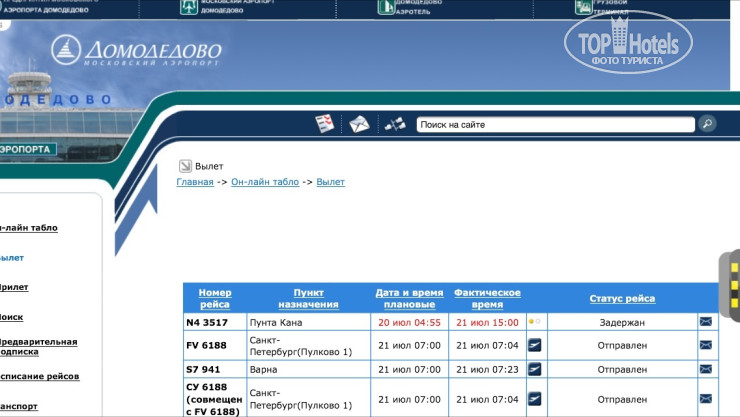This screenshot has width=740, height=417.
Task: Click inside the 'Поиск на сайте' search field
Action: (x=553, y=125)
